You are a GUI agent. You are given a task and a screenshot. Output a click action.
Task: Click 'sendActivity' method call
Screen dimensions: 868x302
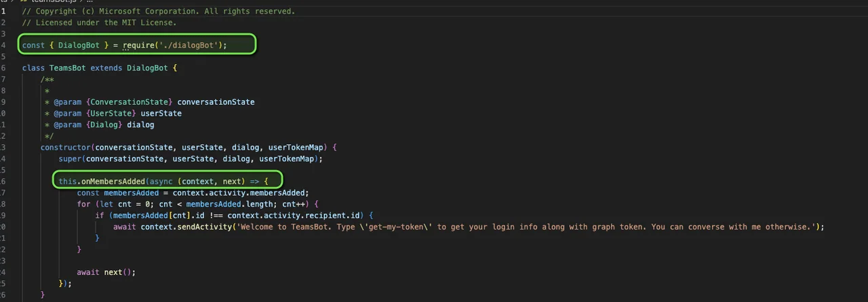(204, 227)
